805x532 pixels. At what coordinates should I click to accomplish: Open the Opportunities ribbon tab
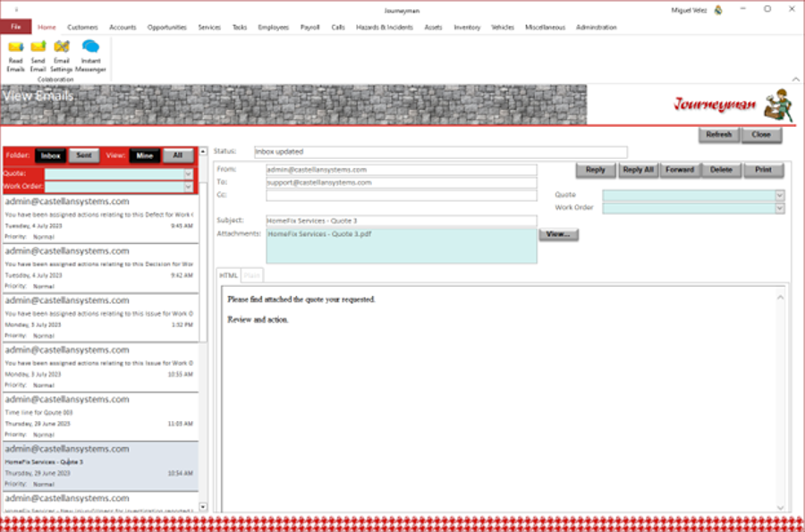pos(167,27)
